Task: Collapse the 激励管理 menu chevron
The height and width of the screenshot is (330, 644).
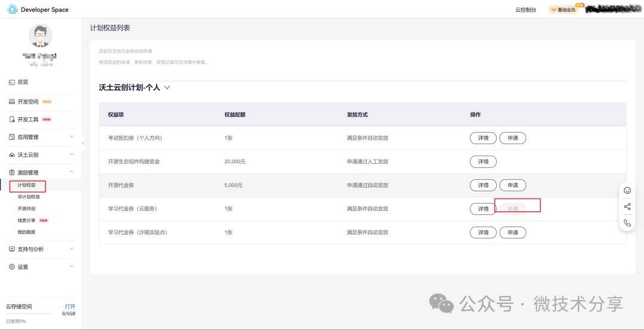Action: pos(72,172)
